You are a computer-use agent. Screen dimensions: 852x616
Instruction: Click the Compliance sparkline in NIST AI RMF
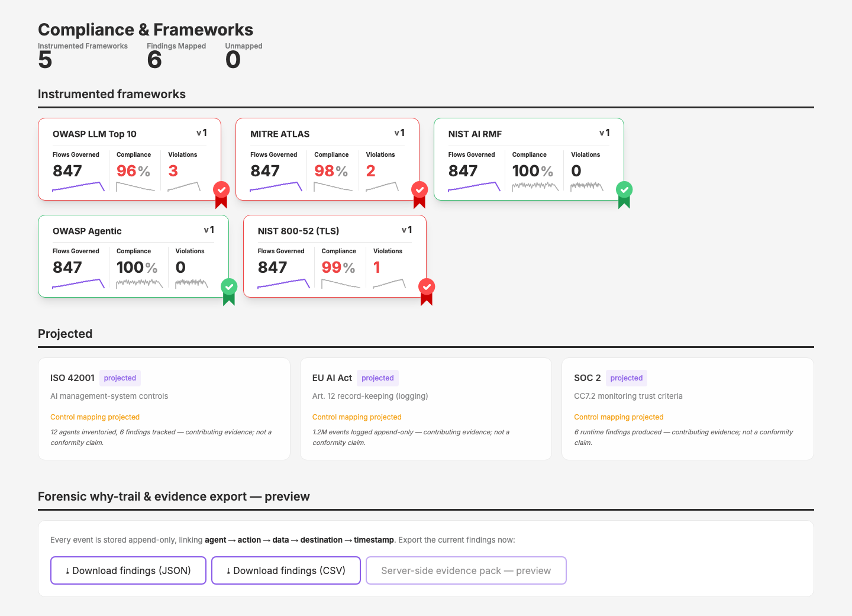pyautogui.click(x=535, y=186)
